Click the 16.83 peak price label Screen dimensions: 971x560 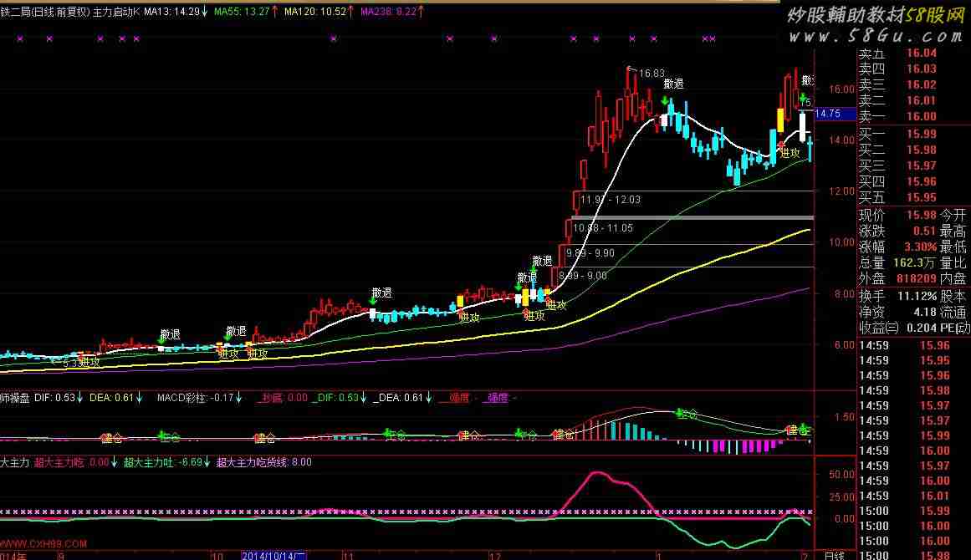[652, 73]
